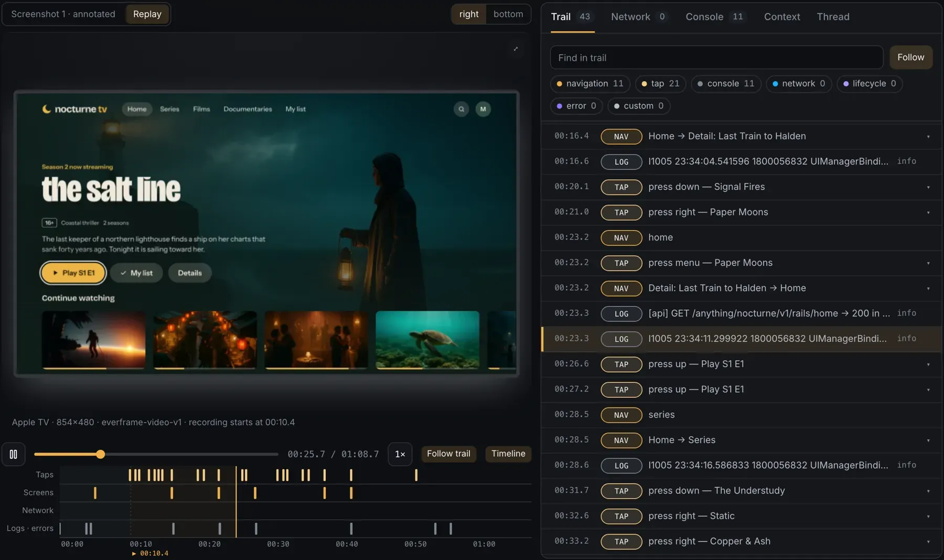Click the replay progress slider handle
This screenshot has width=944, height=560.
(x=100, y=454)
